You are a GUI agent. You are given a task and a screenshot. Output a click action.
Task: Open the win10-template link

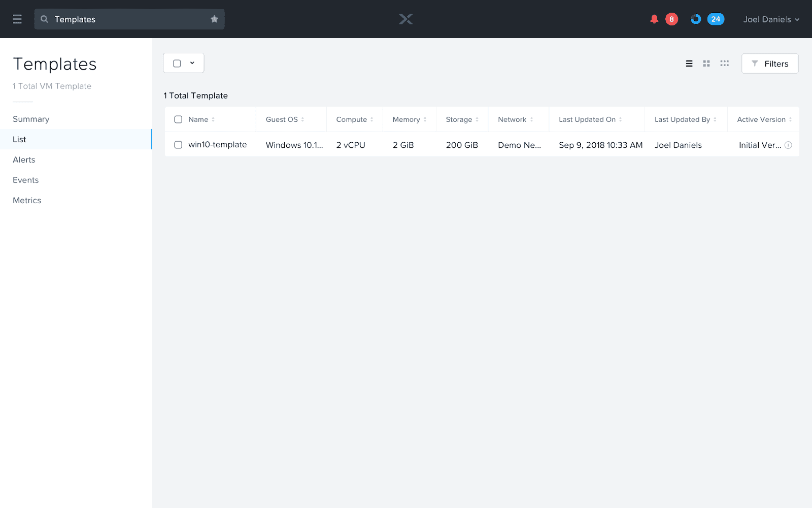coord(217,145)
